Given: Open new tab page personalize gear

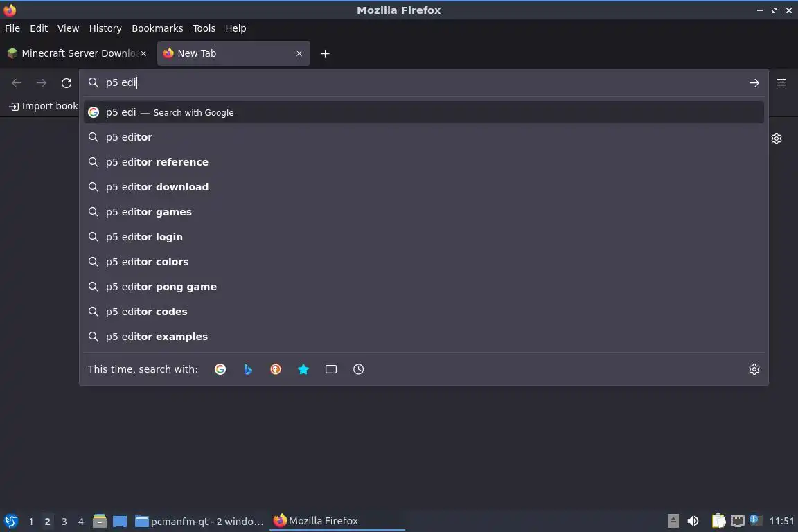Looking at the screenshot, I should coord(776,139).
